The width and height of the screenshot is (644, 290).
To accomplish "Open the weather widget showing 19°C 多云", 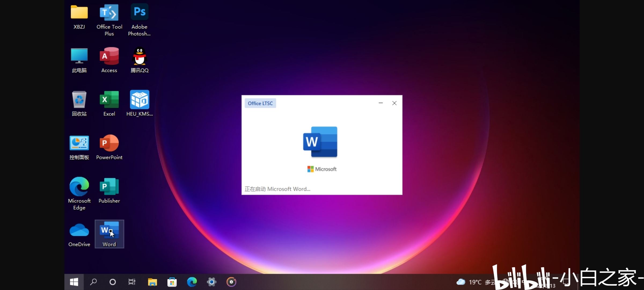I will 475,282.
